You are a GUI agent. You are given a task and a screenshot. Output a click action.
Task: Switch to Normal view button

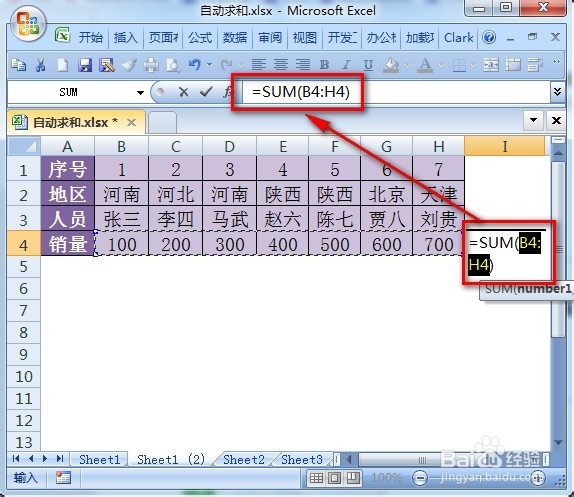tap(316, 478)
